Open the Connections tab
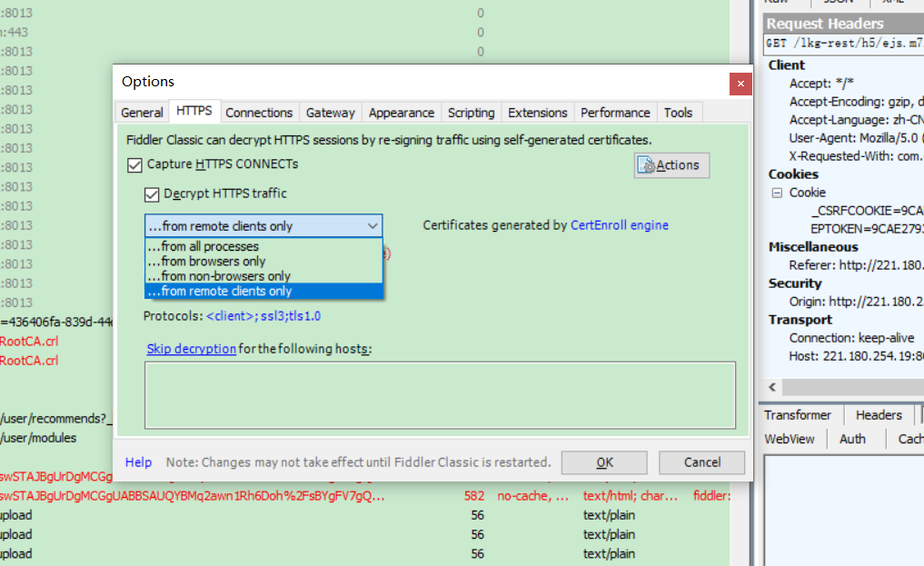The height and width of the screenshot is (566, 924). (259, 113)
